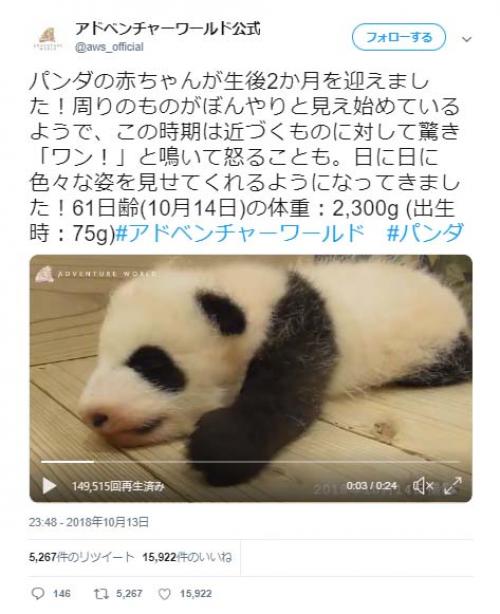Screen dimensions: 500x614
Task: Click the #アドベンチャーワールド hashtag
Action: [241, 233]
